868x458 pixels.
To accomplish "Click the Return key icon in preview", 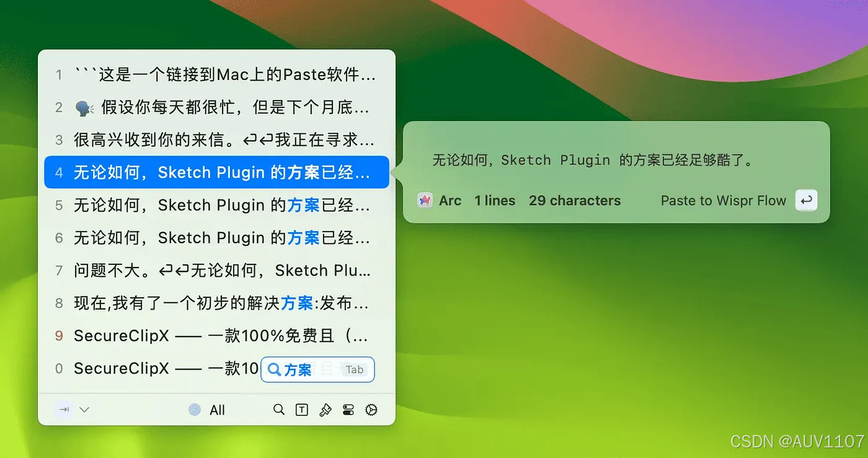I will tap(806, 200).
